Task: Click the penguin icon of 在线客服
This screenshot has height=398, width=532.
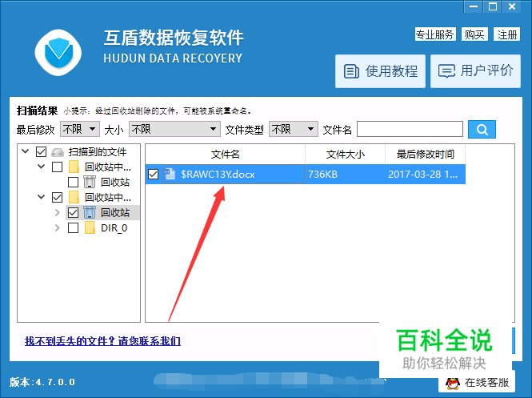Action: pyautogui.click(x=452, y=383)
